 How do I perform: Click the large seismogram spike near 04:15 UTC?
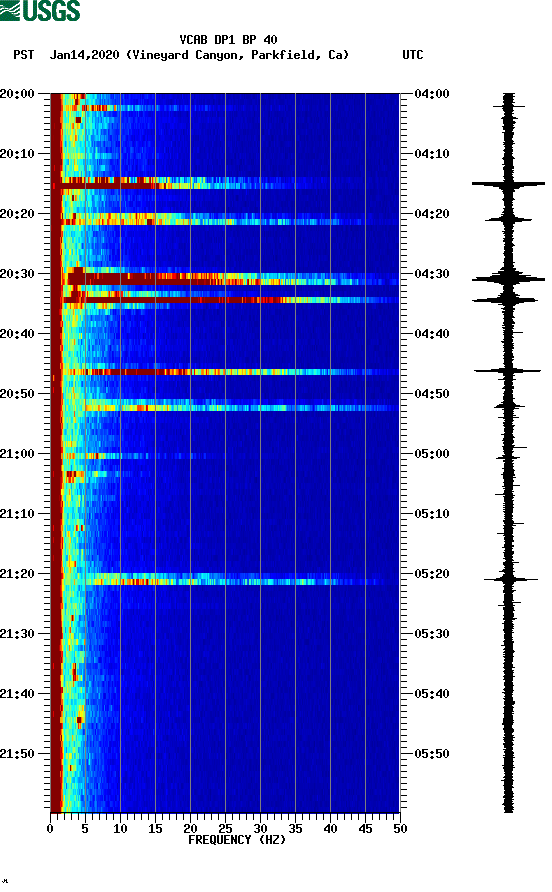508,184
